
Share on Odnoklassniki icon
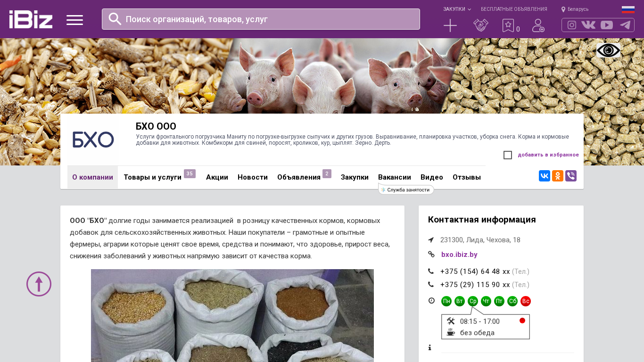pos(558,176)
